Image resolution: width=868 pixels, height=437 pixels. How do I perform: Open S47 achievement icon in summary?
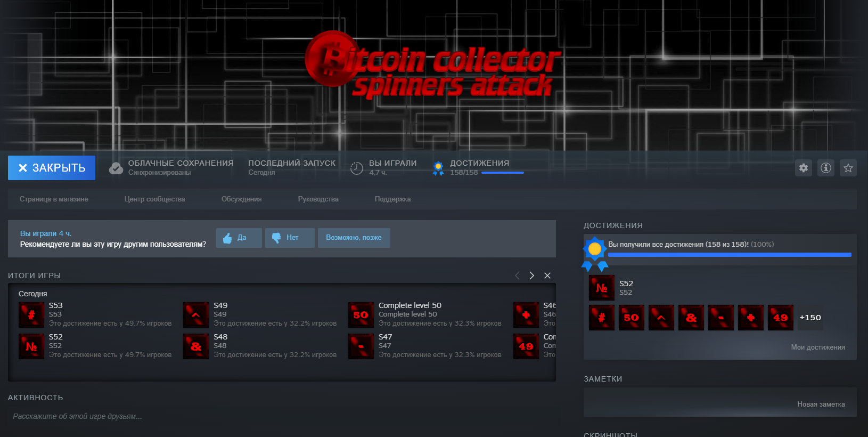point(361,346)
